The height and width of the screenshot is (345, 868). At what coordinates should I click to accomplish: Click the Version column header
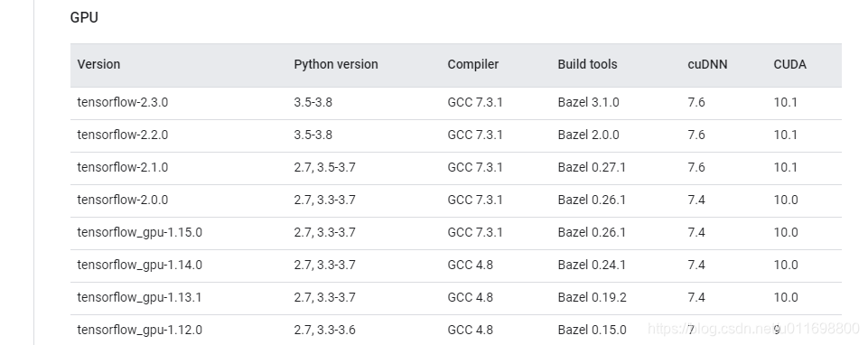click(98, 64)
